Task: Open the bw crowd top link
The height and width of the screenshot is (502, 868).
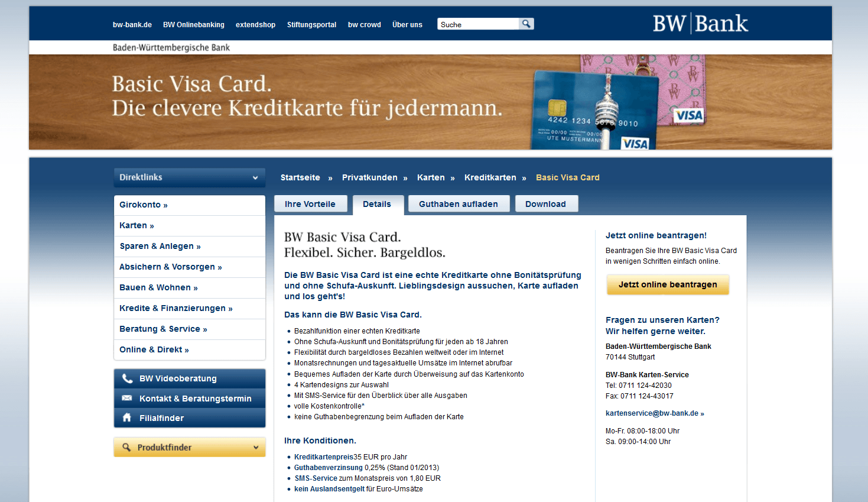Action: point(365,25)
